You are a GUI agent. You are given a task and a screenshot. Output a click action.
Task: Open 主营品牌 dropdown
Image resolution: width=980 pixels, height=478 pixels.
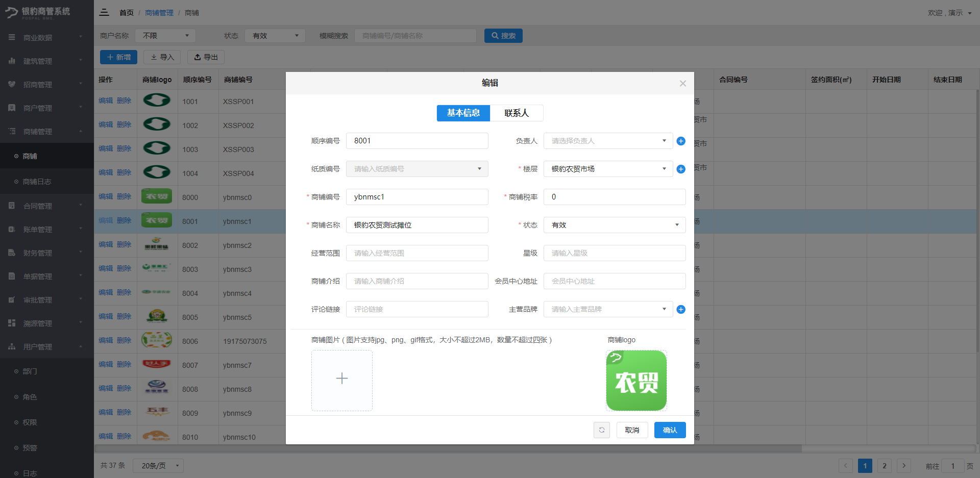pos(608,309)
